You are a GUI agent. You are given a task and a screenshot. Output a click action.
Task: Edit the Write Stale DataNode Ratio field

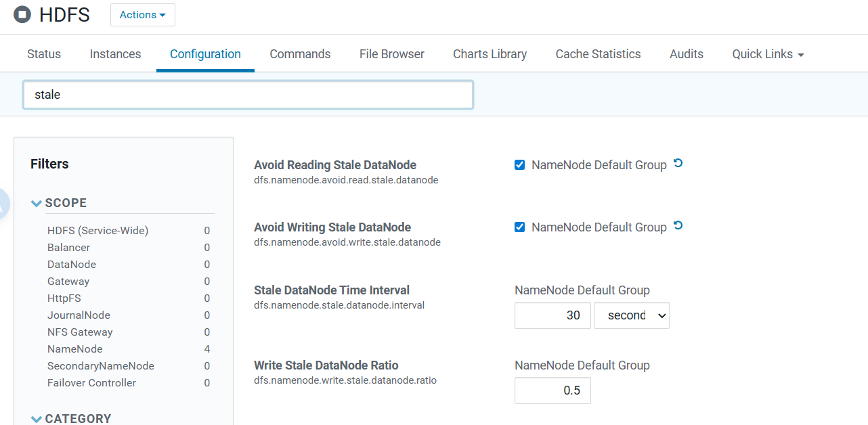tap(552, 390)
